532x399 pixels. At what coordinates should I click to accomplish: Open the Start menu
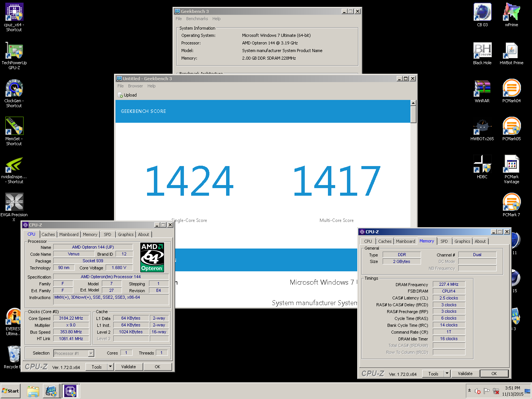click(x=10, y=391)
